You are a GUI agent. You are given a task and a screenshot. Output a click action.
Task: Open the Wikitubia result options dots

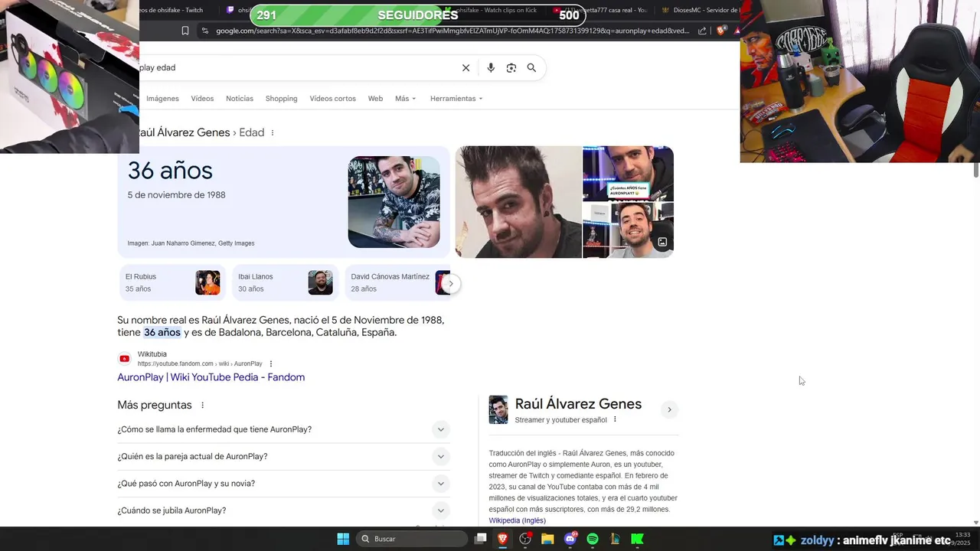coord(271,364)
